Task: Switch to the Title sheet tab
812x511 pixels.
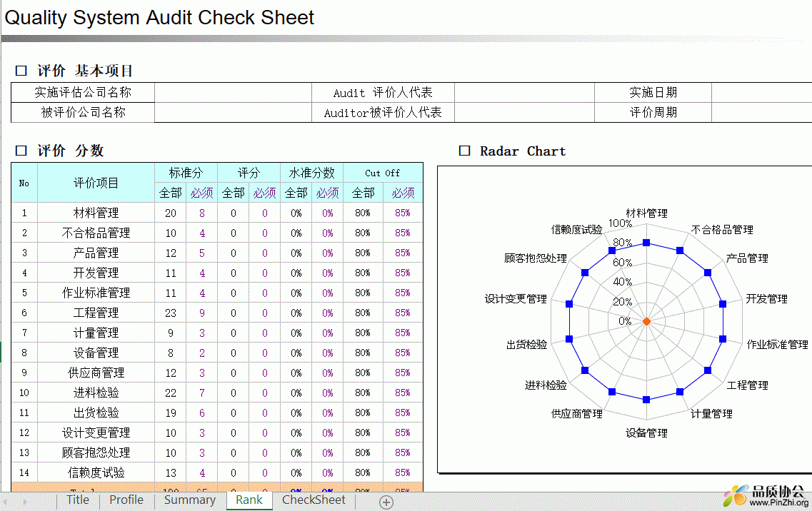Action: click(77, 500)
